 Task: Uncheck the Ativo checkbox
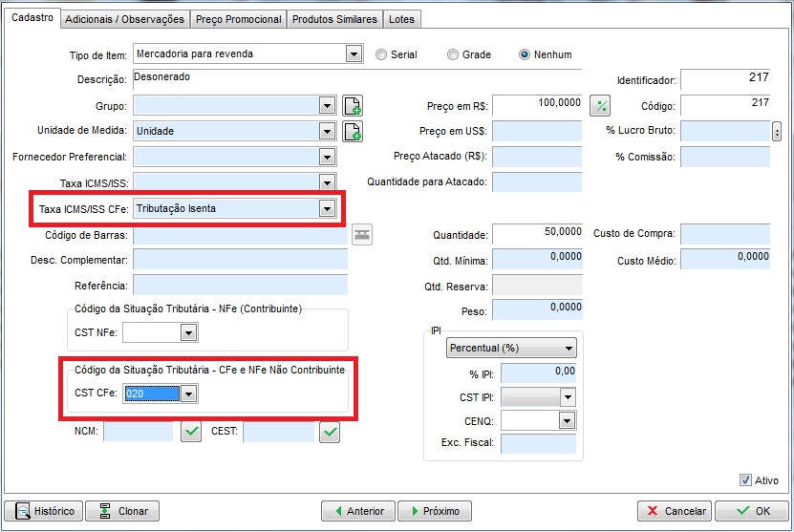[746, 480]
